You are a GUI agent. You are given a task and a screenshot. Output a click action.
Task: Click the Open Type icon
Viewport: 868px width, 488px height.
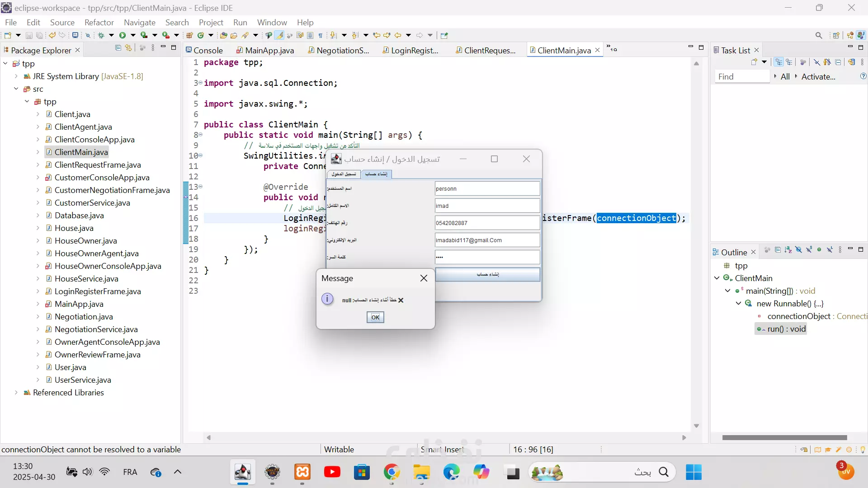pyautogui.click(x=223, y=35)
